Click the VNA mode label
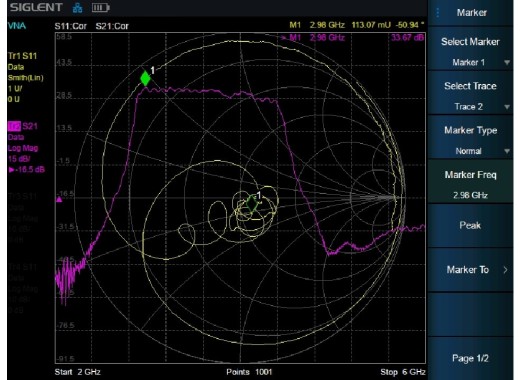Screen dimensions: 520x380 (x=17, y=26)
